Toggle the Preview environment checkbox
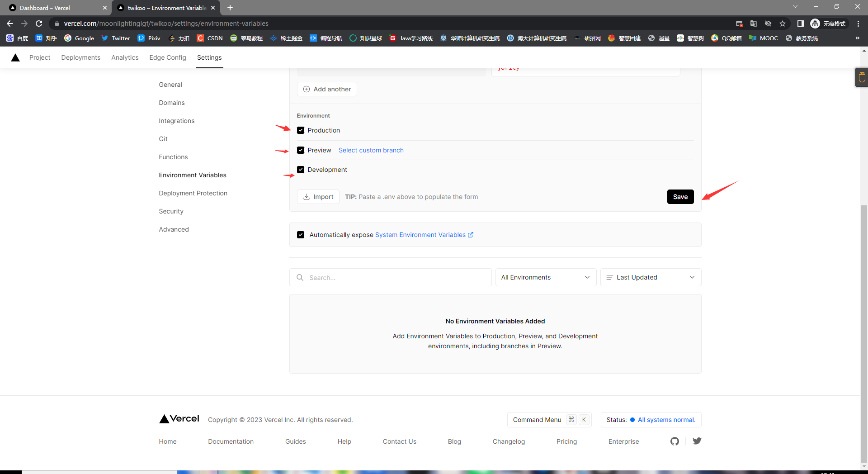 (x=301, y=150)
